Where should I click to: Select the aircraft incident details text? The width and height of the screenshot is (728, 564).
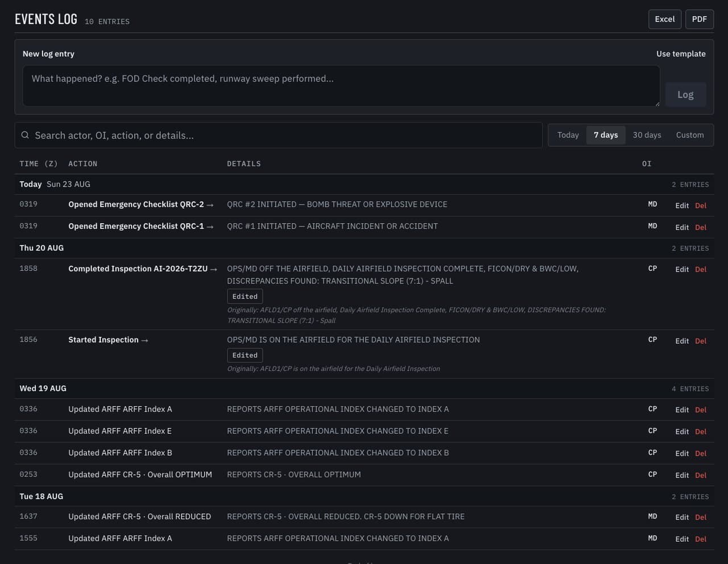pyautogui.click(x=332, y=226)
